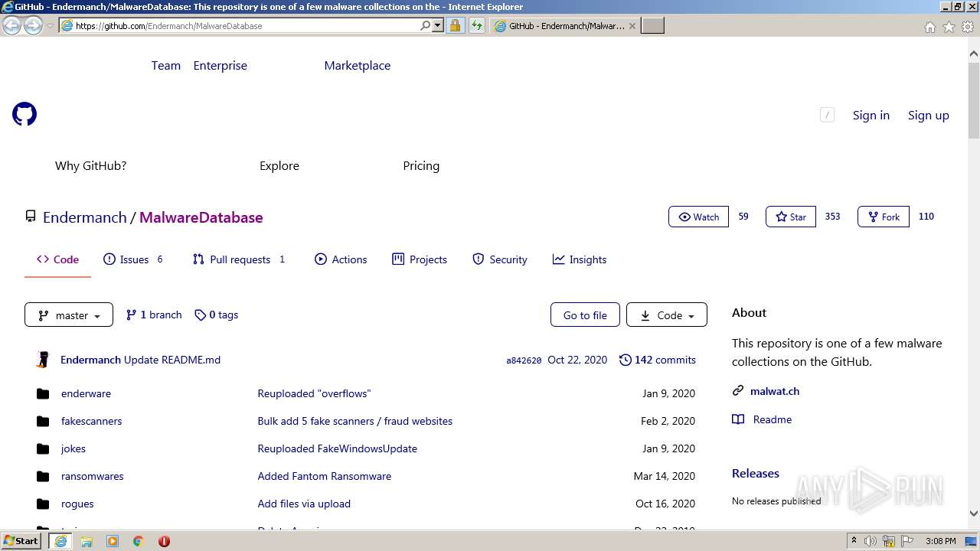The width and height of the screenshot is (980, 551).
Task: Launch media player from taskbar
Action: 113,541
